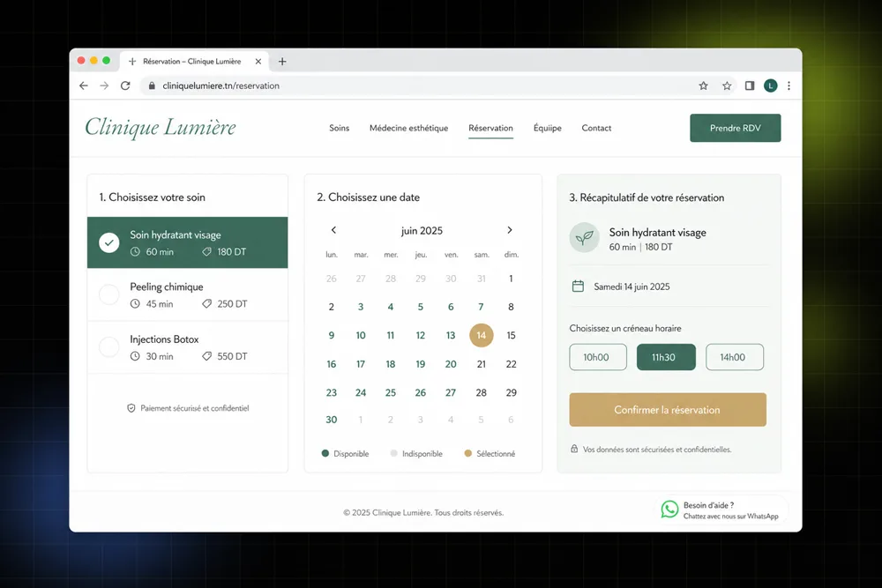Click the Prendre RDV button
882x588 pixels.
tap(736, 128)
